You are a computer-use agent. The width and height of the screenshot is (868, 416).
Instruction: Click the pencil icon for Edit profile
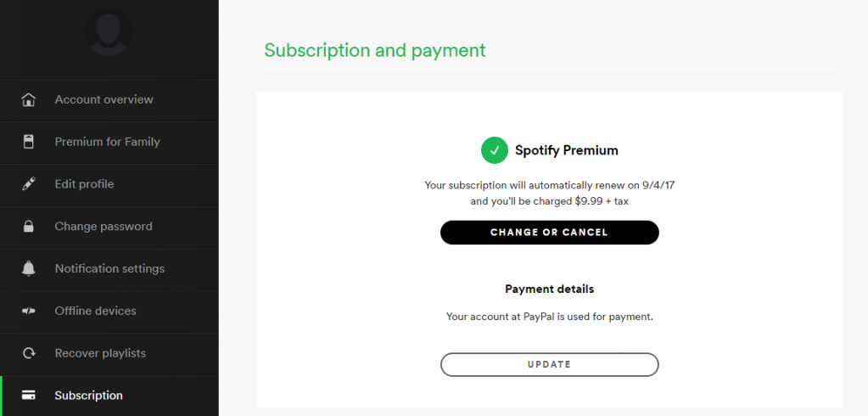click(x=29, y=184)
